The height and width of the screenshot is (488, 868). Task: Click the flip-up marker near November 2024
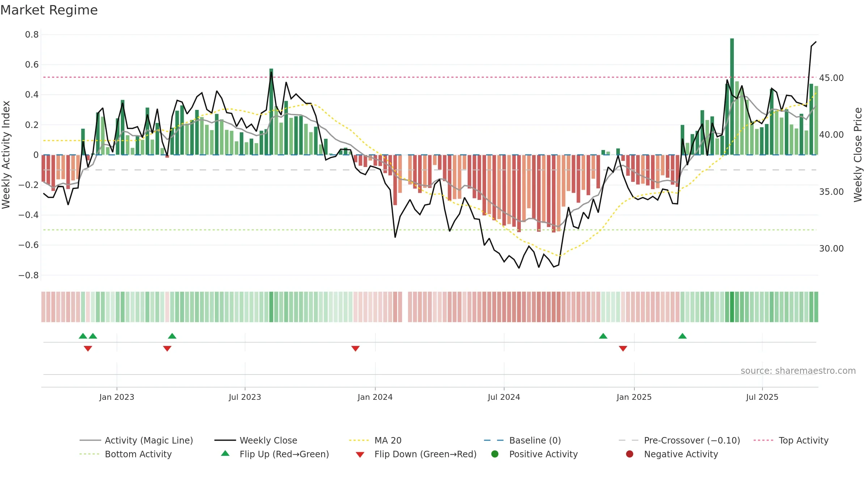[x=603, y=336]
